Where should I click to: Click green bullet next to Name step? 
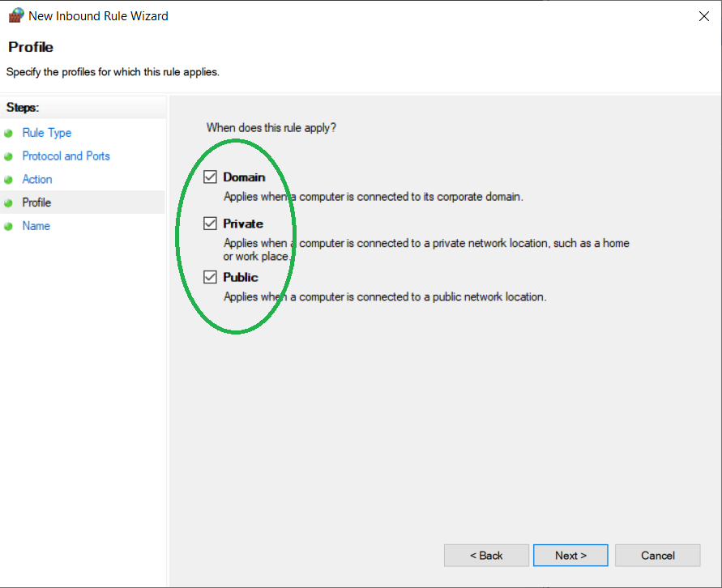pyautogui.click(x=9, y=227)
